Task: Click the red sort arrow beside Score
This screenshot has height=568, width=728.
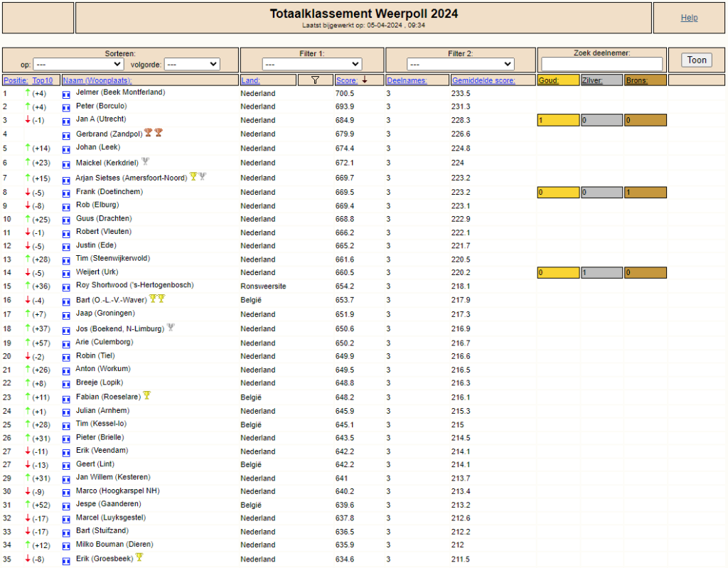Action: [x=365, y=80]
